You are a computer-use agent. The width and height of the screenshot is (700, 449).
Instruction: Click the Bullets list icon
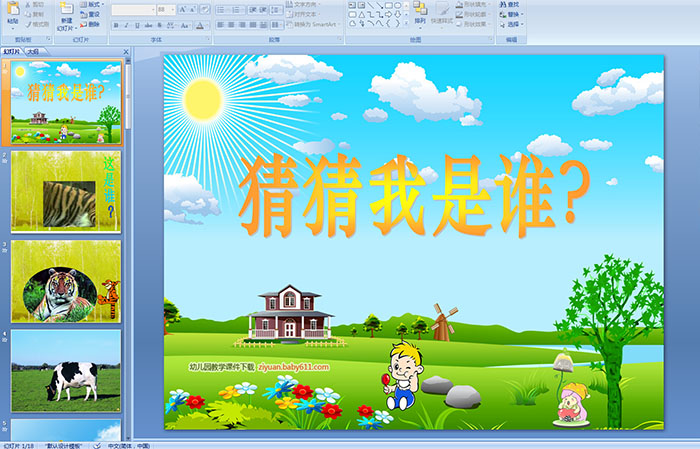(x=222, y=10)
